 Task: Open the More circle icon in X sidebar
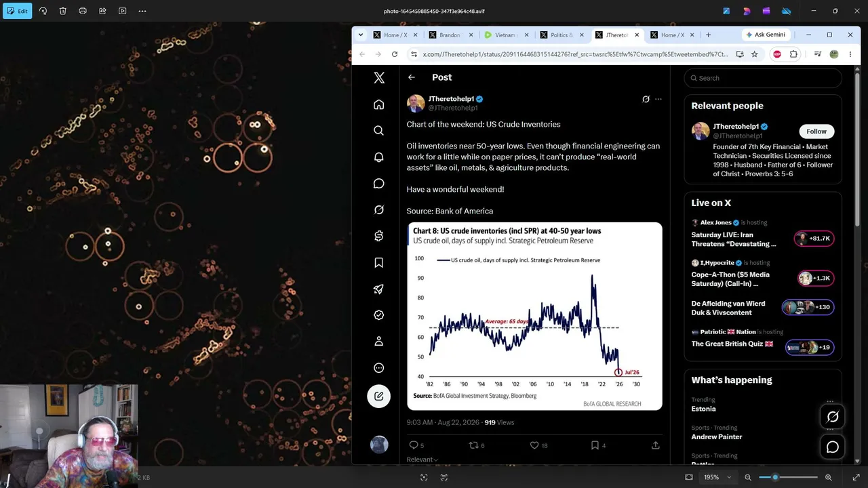[x=379, y=368]
